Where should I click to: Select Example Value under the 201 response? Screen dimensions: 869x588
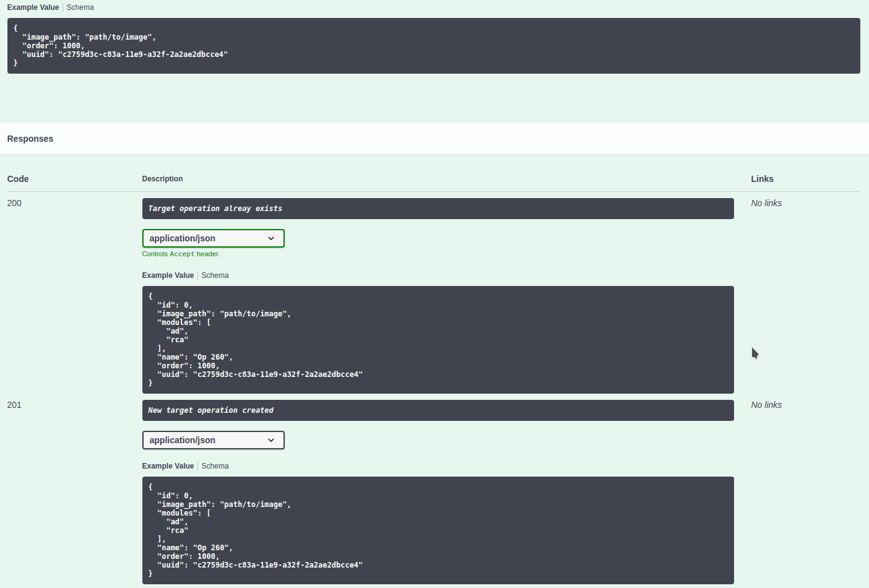[x=168, y=465]
